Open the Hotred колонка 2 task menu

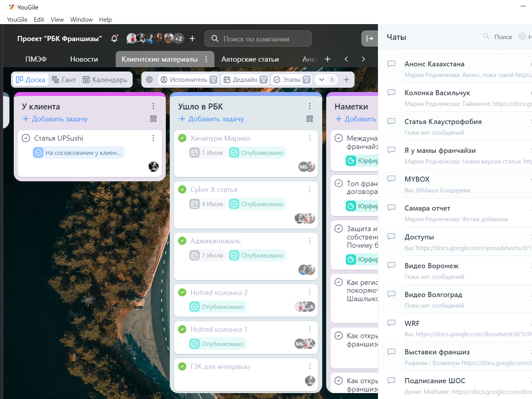coord(310,292)
